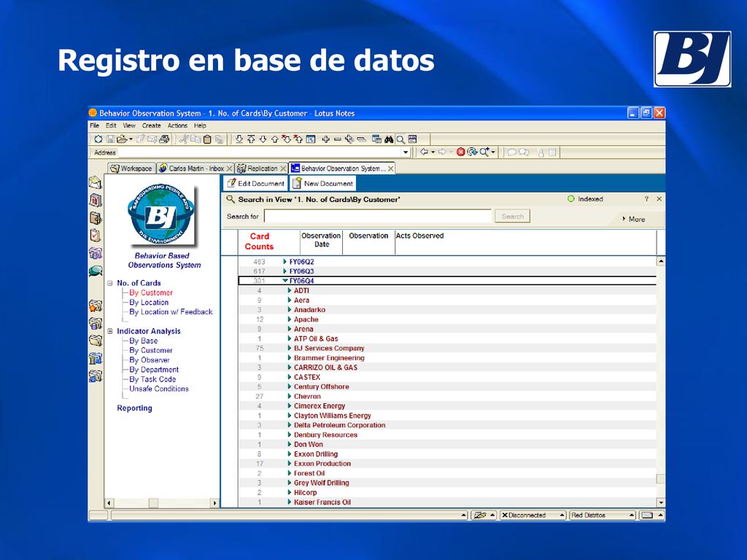Screen dimensions: 747x560
Task: Switch to Carlos Martin - Inbox tab
Action: [196, 168]
